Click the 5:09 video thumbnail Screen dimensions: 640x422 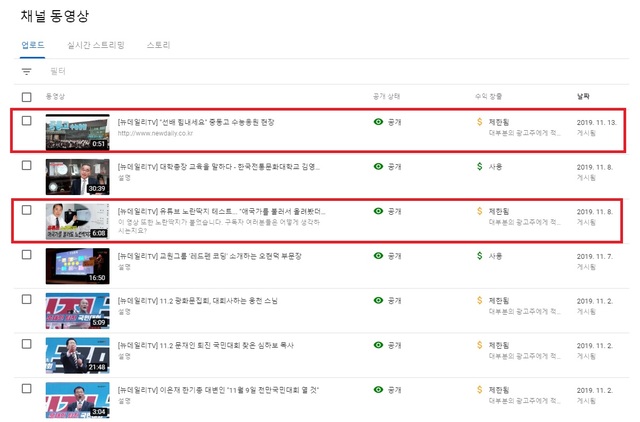(x=78, y=311)
